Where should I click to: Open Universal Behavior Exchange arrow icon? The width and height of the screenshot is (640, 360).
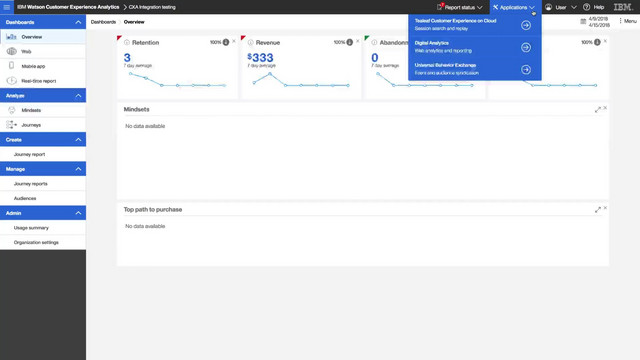526,69
